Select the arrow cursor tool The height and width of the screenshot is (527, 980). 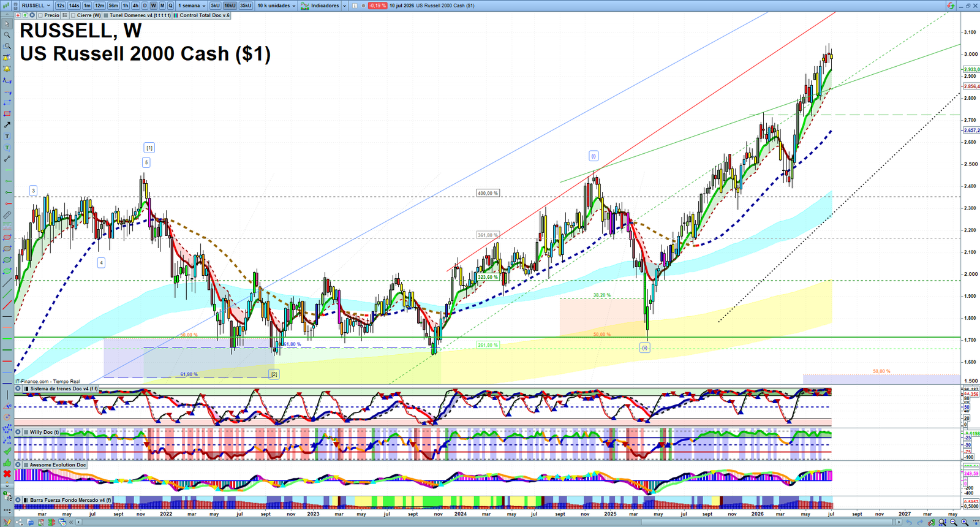click(x=7, y=24)
